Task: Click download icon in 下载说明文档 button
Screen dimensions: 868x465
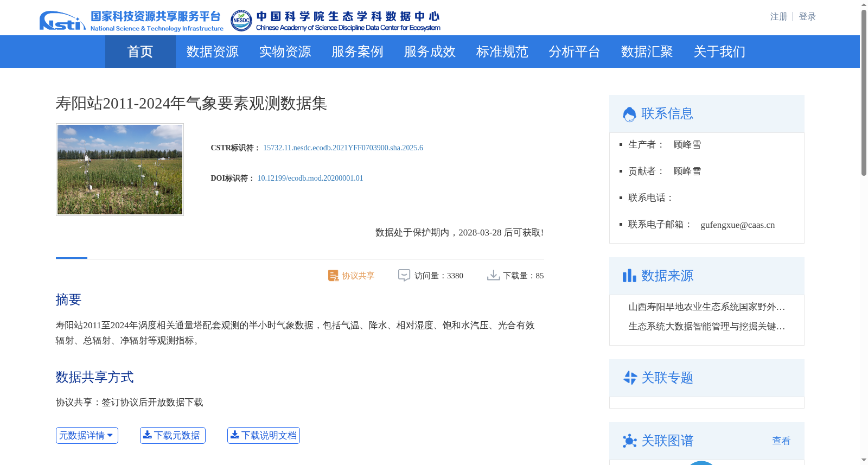Action: click(x=235, y=435)
